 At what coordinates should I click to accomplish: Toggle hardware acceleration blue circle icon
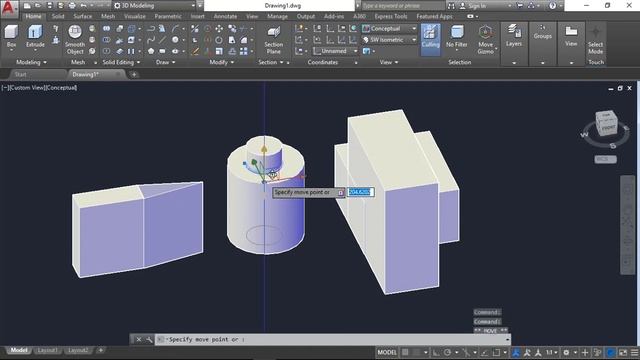611,352
